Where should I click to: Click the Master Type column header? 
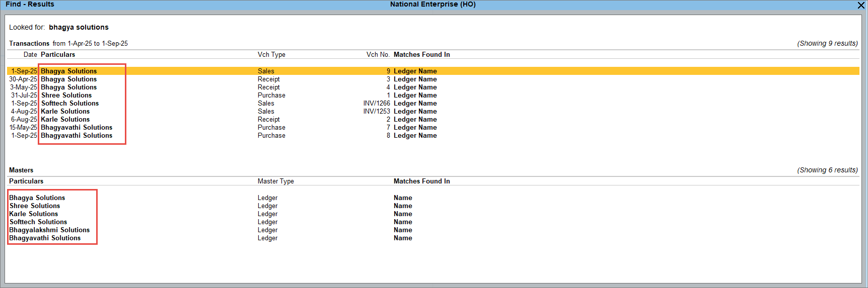pos(275,181)
